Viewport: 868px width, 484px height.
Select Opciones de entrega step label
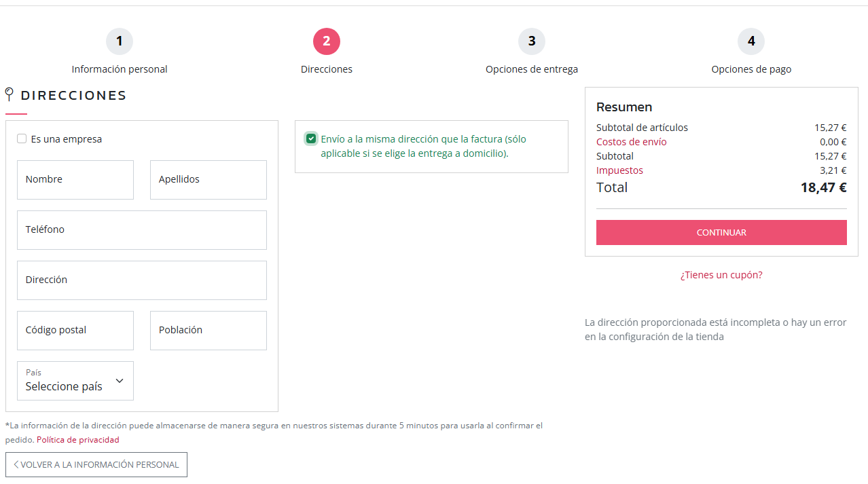[532, 69]
